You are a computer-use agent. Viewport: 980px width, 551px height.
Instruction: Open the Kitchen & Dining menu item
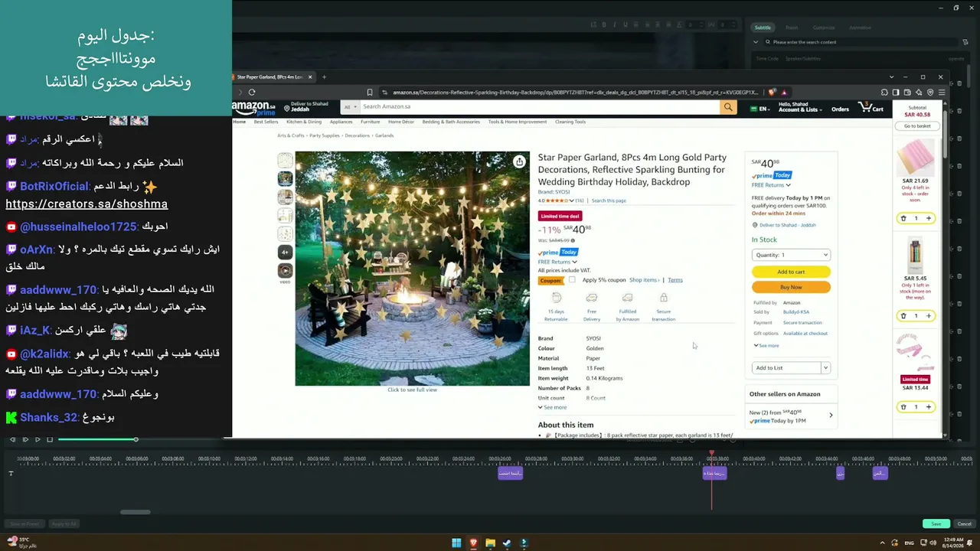coord(304,122)
